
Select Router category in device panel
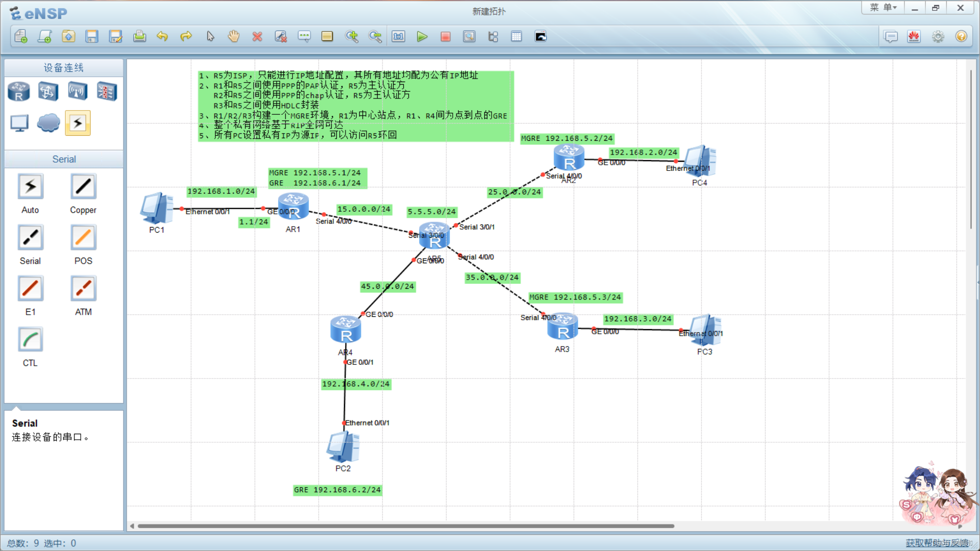(19, 92)
